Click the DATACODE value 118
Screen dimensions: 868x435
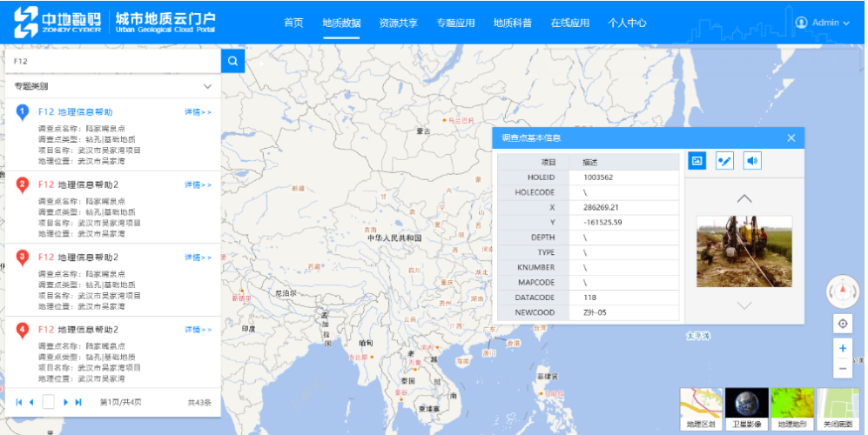click(589, 298)
